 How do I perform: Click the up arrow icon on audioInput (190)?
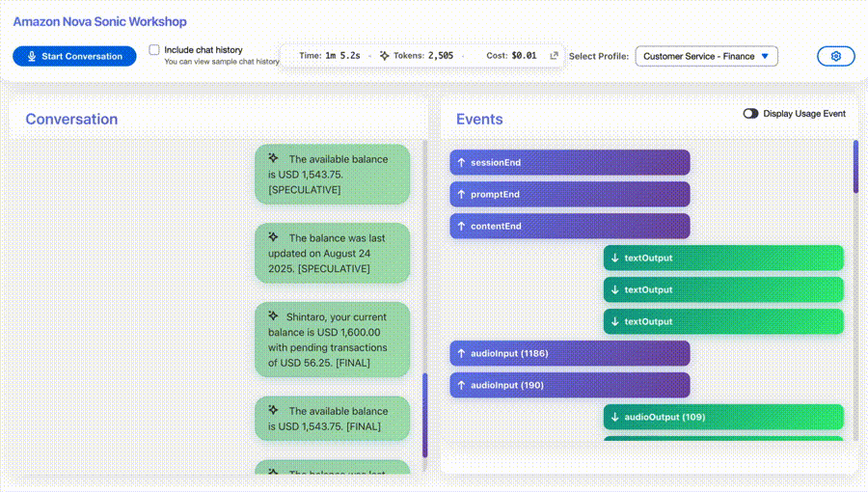pos(461,385)
